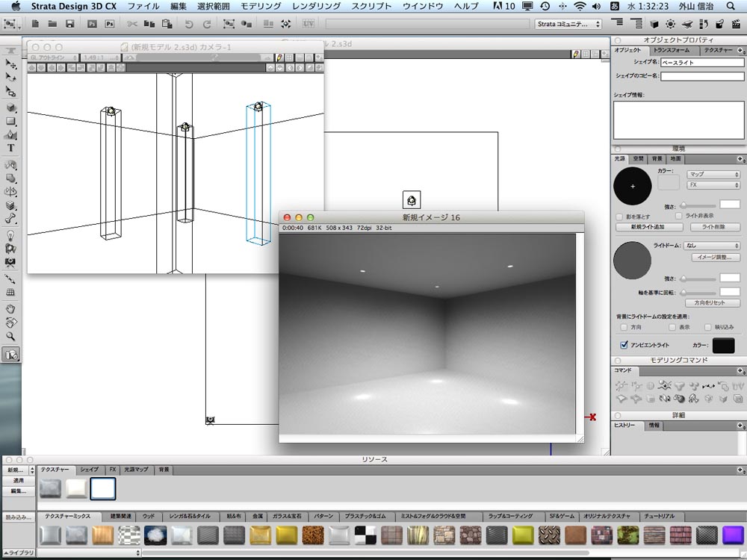The image size is (747, 560).
Task: Click the UV button in the top toolbar
Action: coord(308,24)
